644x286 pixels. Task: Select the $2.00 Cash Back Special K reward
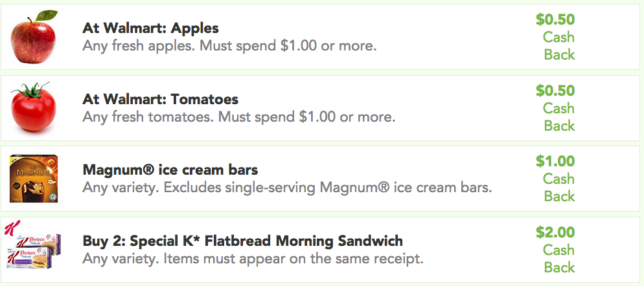coord(555,250)
